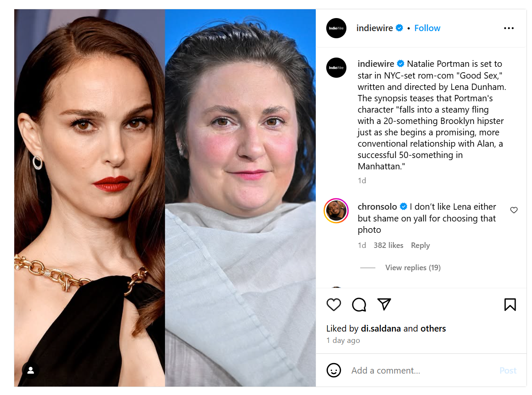Like chronsolo's comment with small heart

pos(514,210)
